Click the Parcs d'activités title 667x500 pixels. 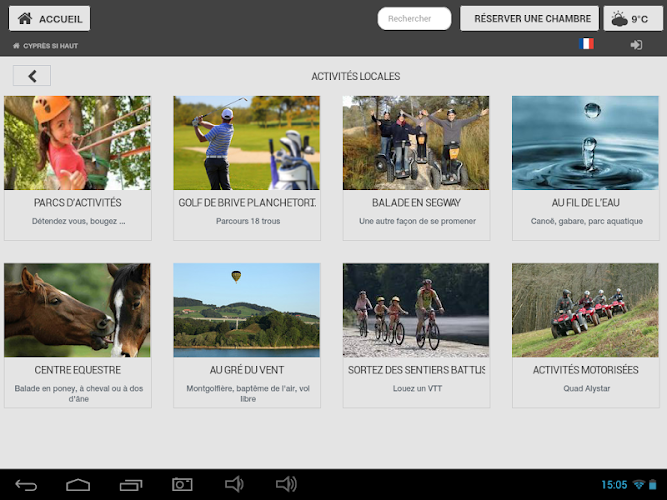pos(77,203)
